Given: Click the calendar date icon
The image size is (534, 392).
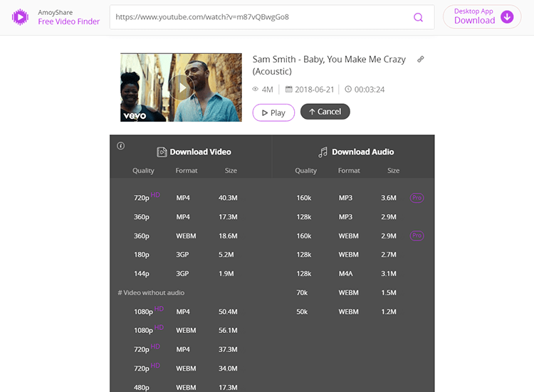Looking at the screenshot, I should 289,89.
